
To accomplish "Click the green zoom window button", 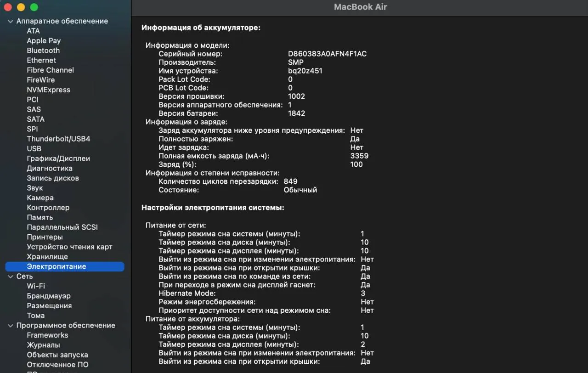I will click(34, 7).
